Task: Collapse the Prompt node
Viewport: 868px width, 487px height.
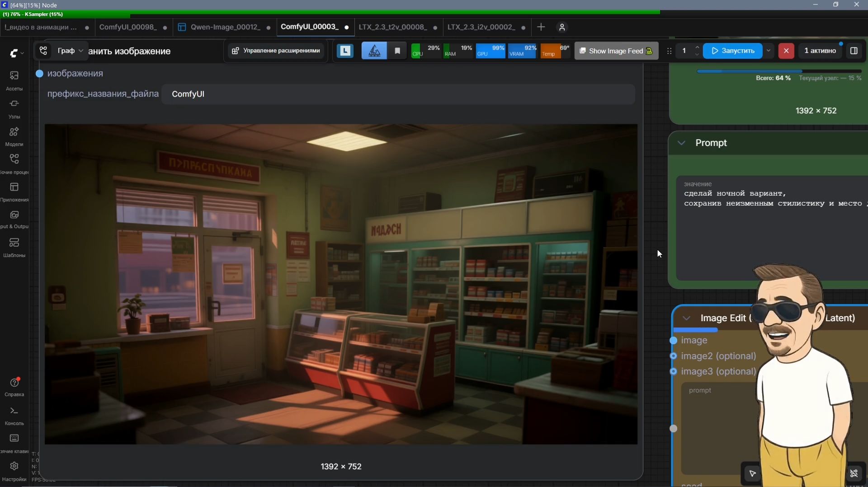Action: click(x=681, y=143)
